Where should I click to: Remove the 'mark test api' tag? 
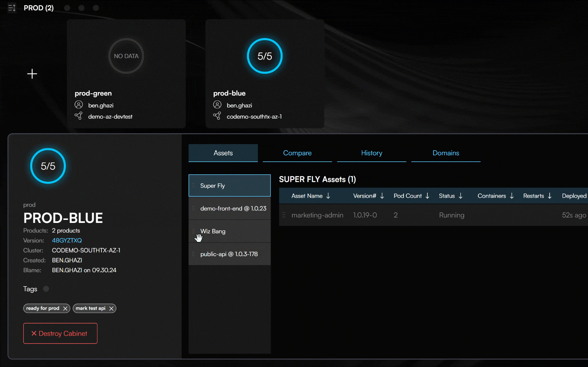111,309
